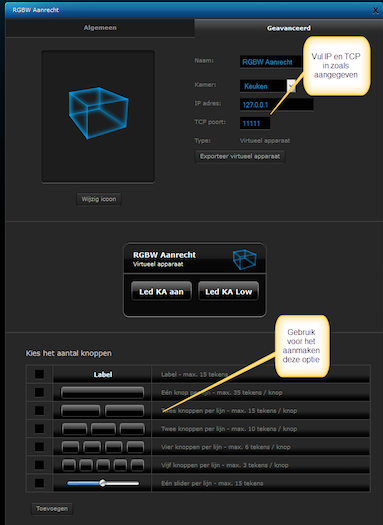Select the single wide button layout preview

(102, 392)
